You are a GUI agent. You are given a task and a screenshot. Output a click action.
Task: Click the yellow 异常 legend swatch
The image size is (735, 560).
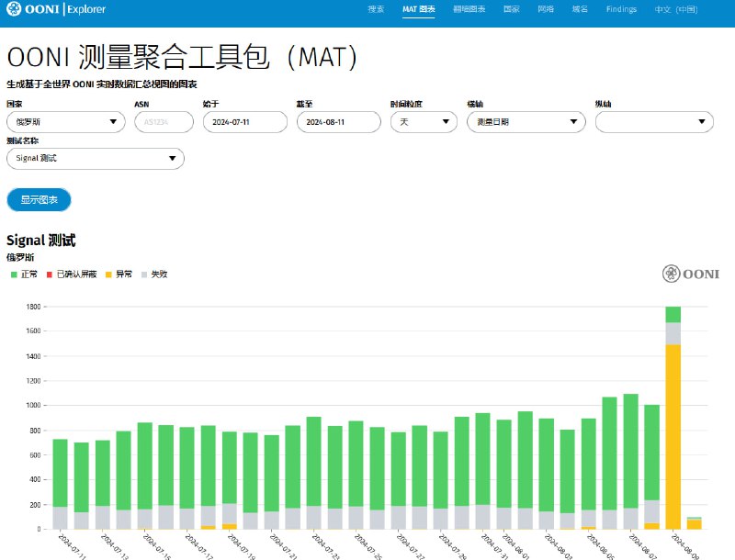[x=108, y=274]
